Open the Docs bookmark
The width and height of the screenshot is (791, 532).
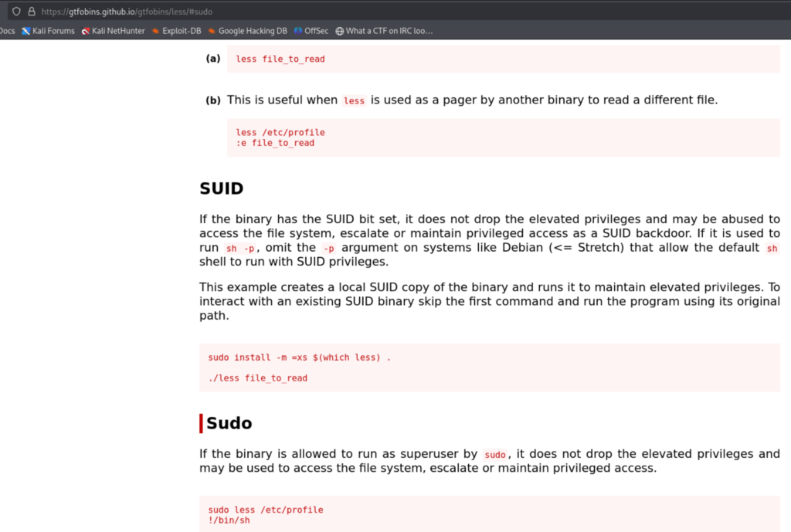[x=7, y=31]
